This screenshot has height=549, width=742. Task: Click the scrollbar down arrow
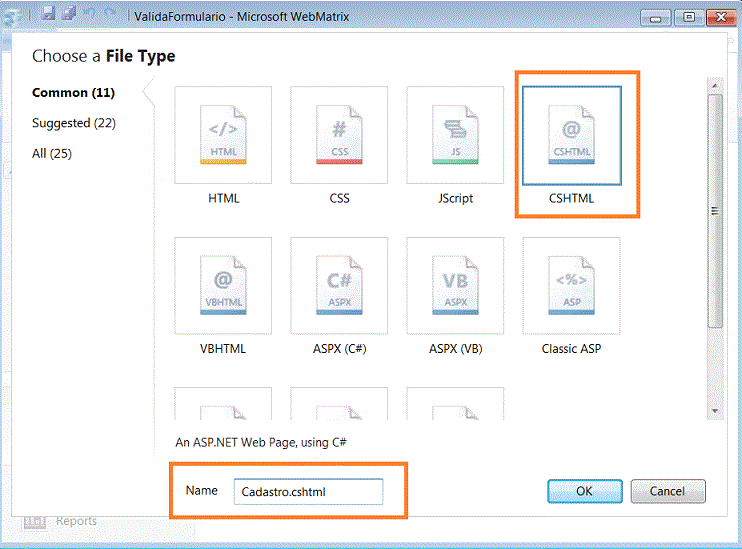coord(715,411)
